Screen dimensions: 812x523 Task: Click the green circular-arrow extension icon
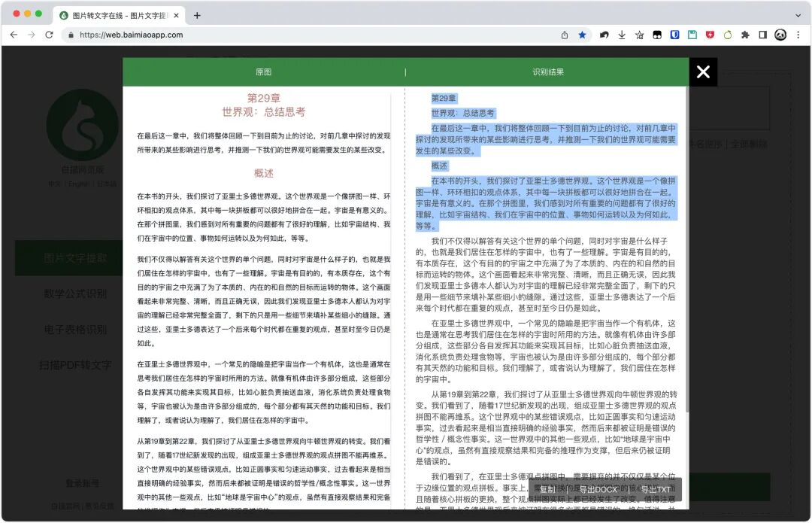point(728,35)
